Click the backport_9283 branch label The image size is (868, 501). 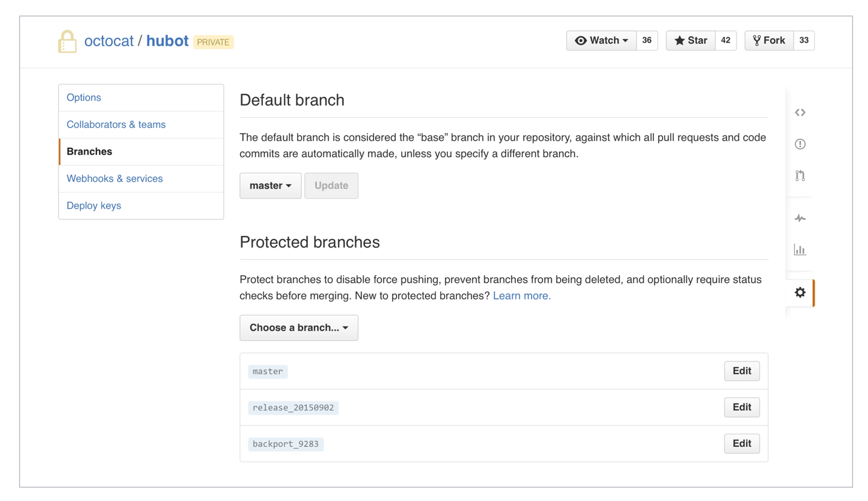[x=286, y=444]
